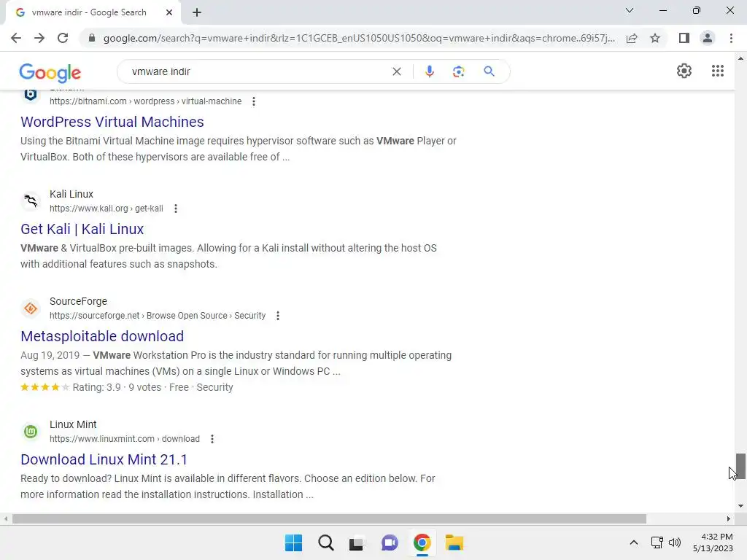
Task: Click the address bar URL
Action: tap(359, 38)
